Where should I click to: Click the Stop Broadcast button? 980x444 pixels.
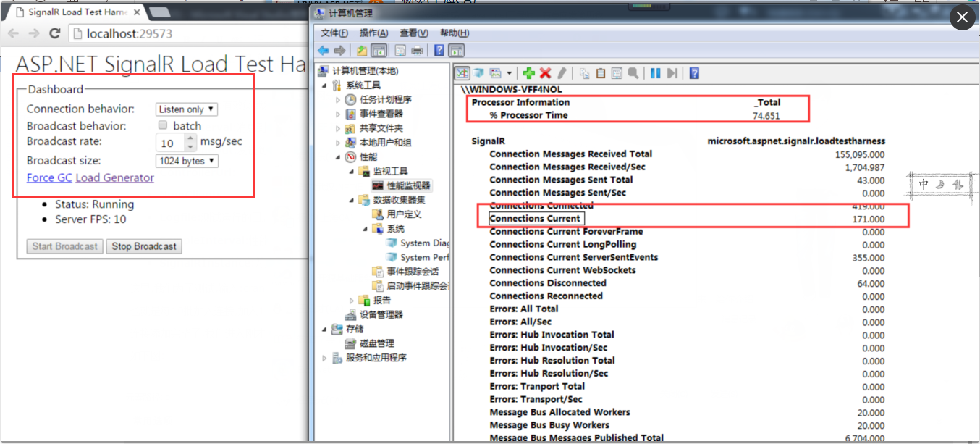point(144,246)
